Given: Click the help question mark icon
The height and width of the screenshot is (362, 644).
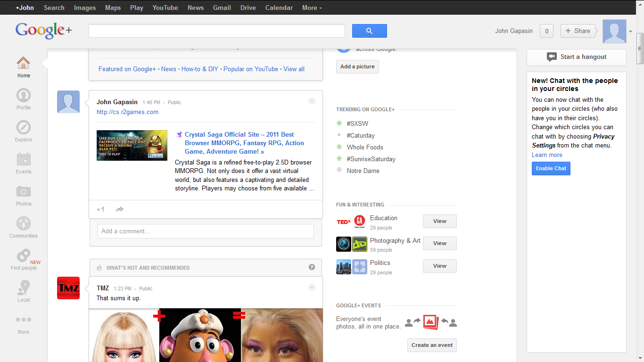Looking at the screenshot, I should [x=312, y=267].
